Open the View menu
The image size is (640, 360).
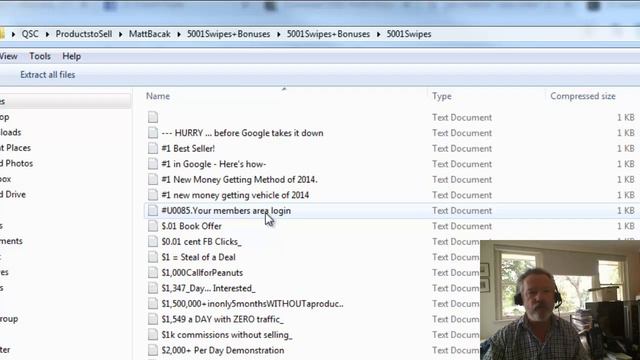[x=9, y=56]
